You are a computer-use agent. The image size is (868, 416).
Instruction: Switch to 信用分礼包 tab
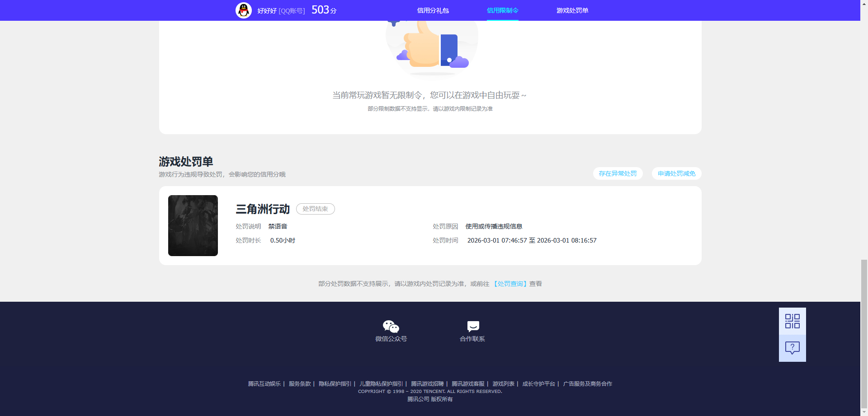(433, 10)
